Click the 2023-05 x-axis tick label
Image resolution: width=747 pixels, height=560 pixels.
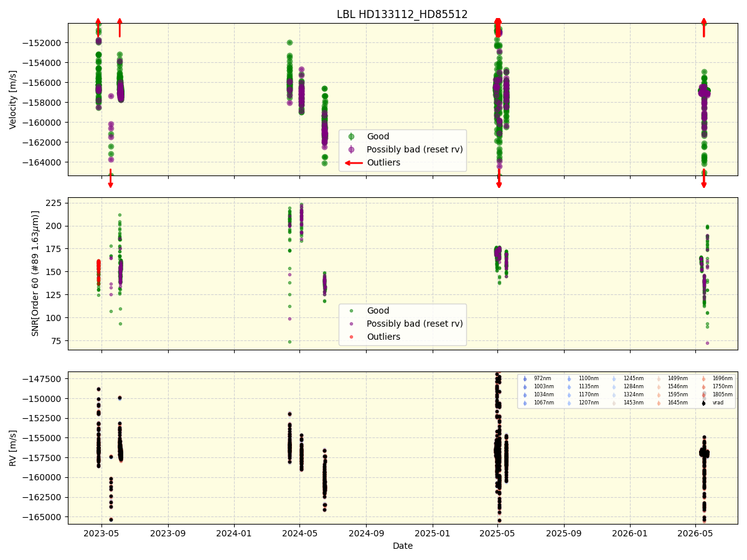[101, 533]
